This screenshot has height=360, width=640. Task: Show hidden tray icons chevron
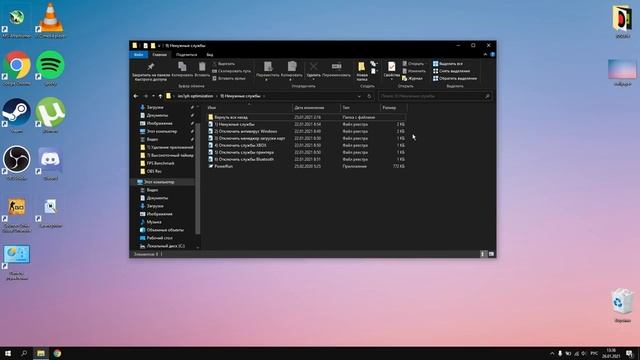pos(552,353)
